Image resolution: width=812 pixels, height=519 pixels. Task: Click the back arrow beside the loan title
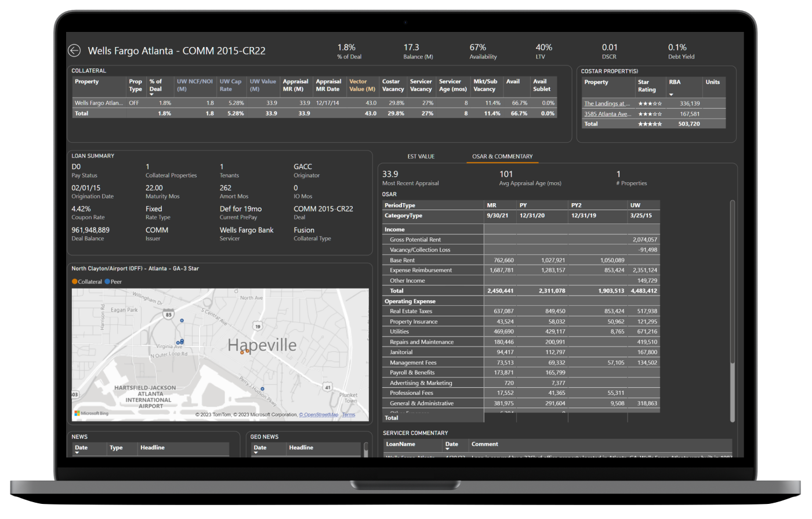click(x=74, y=51)
